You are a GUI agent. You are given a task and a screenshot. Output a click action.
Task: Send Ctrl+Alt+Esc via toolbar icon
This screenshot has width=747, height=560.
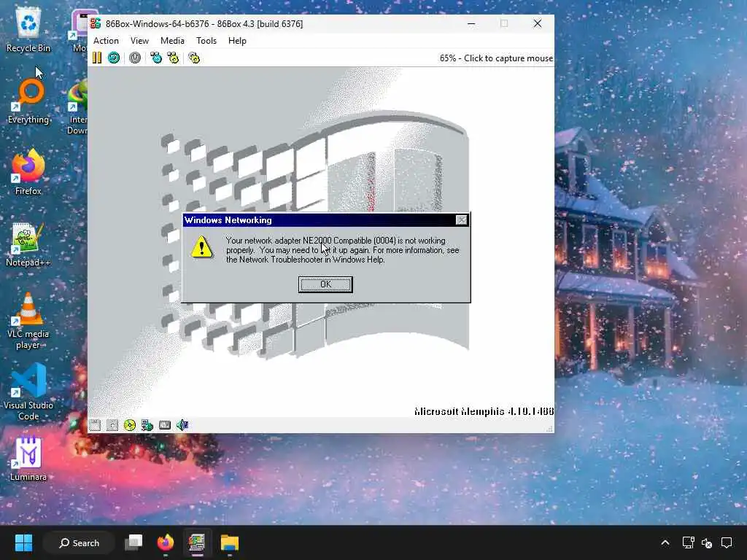(173, 58)
